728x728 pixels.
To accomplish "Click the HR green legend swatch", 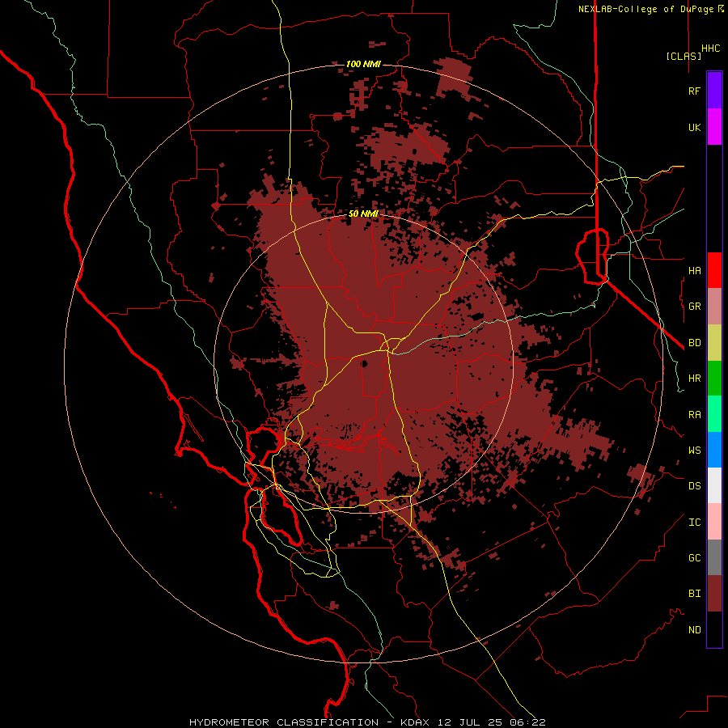I will coord(714,379).
